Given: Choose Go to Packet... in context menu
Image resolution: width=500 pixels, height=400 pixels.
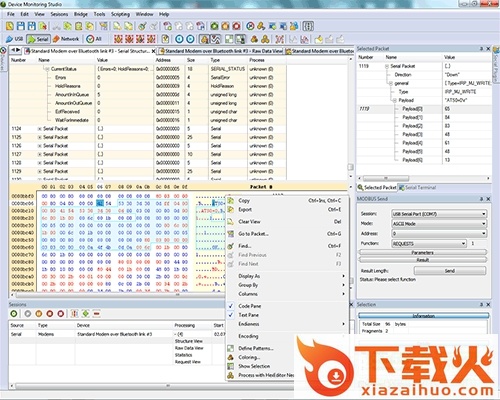Looking at the screenshot, I should click(x=287, y=234).
